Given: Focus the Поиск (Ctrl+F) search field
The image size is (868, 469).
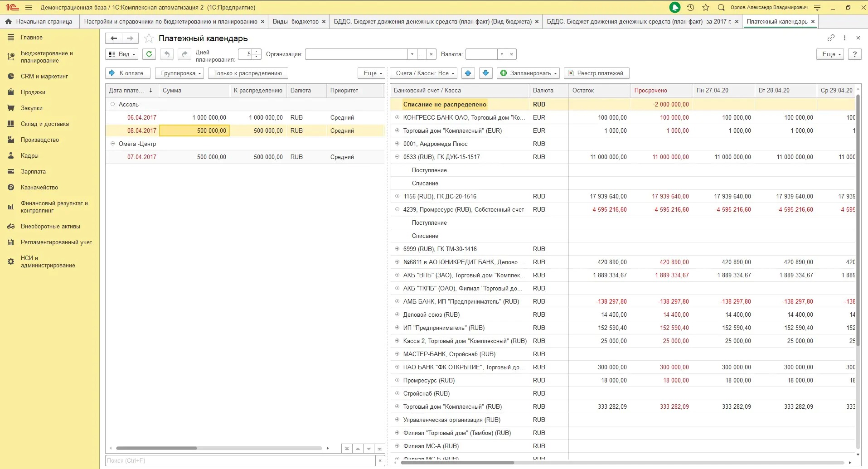Looking at the screenshot, I should 240,461.
